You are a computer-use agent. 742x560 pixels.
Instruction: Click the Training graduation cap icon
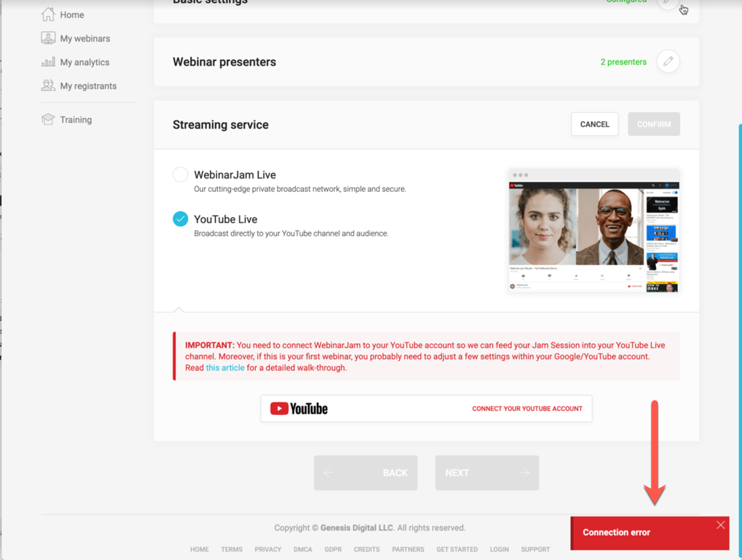pyautogui.click(x=48, y=120)
